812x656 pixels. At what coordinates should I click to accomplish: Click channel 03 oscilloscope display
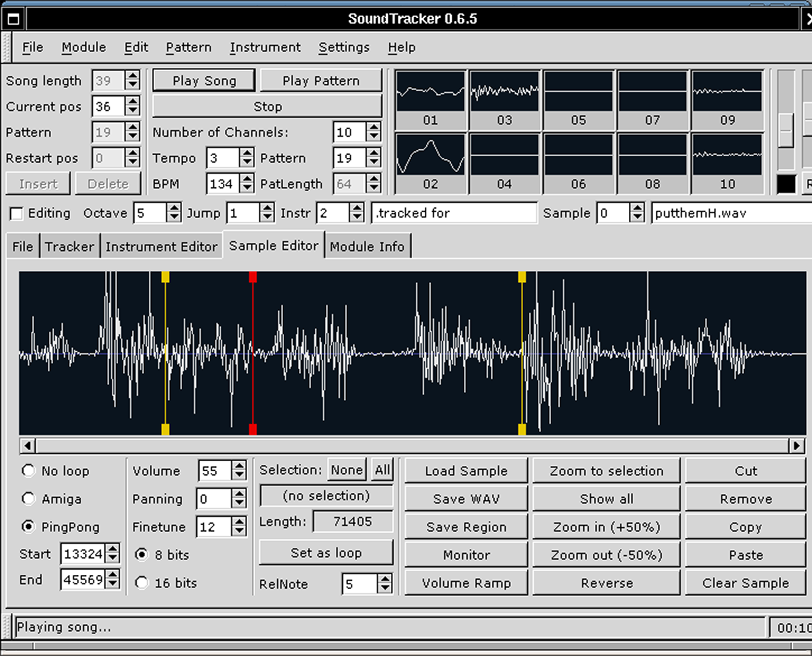coord(504,91)
